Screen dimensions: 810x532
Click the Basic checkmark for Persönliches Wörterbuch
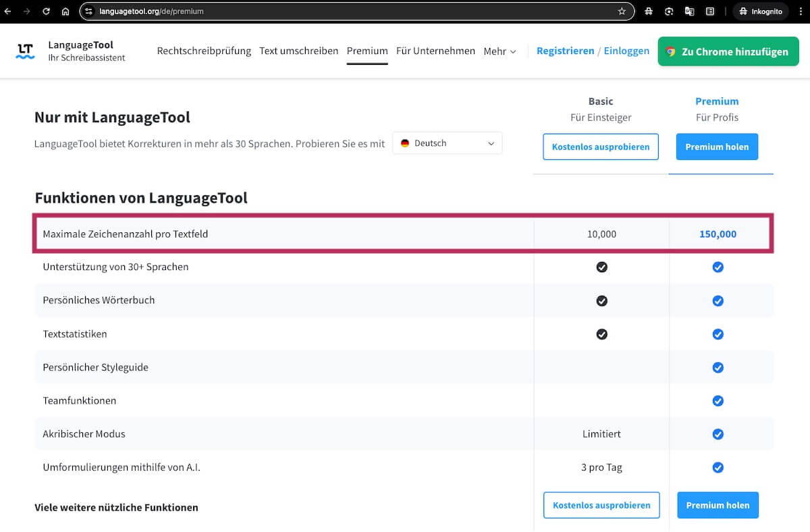(601, 300)
